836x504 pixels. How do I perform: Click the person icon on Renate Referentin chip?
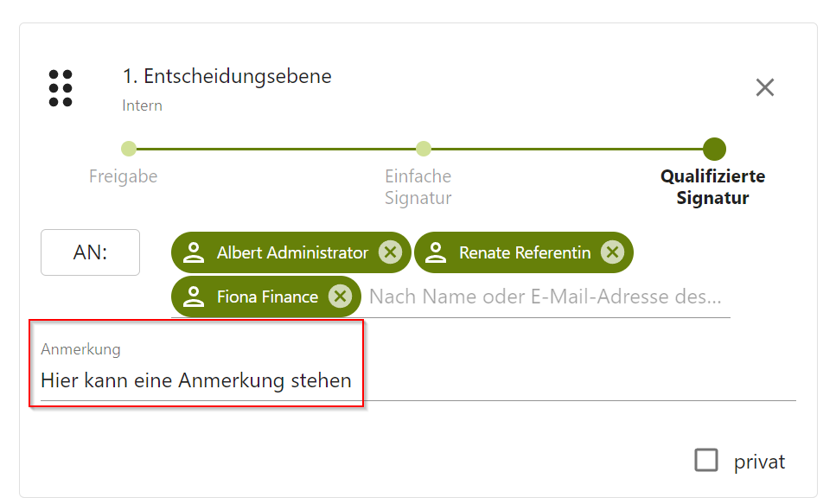point(437,252)
